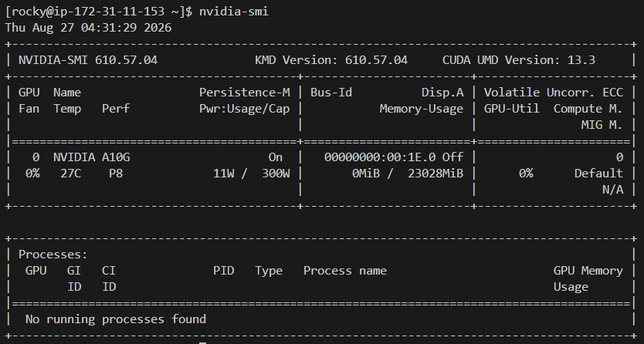This screenshot has height=344, width=644.
Task: Click the Bus-Id value 00000000:00:1E.0
Action: click(379, 157)
